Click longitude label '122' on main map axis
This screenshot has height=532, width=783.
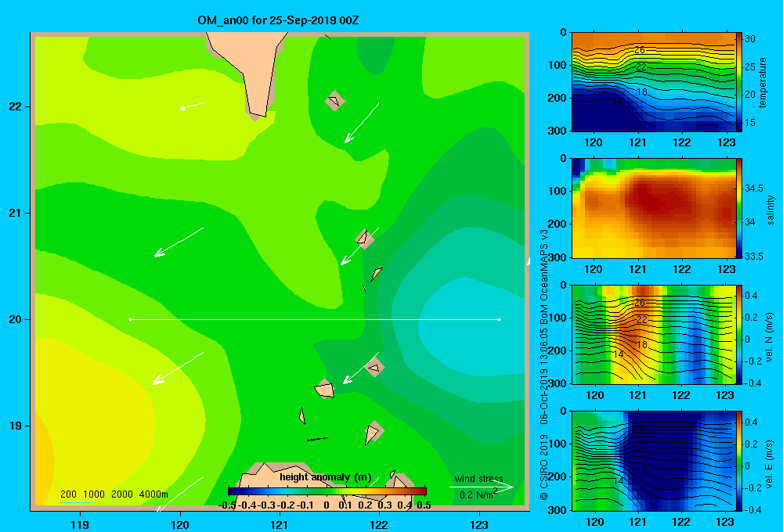379,524
